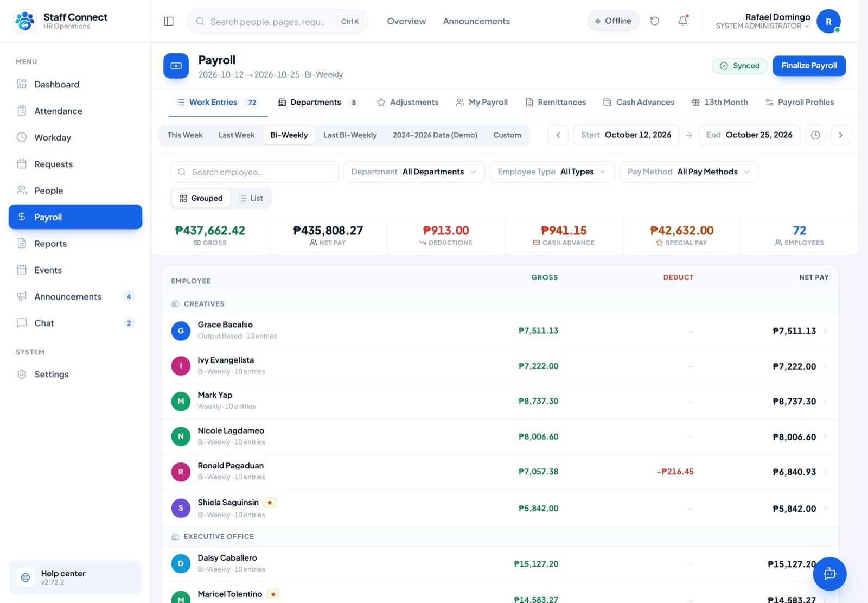The height and width of the screenshot is (603, 868).
Task: Open the Department filter dropdown
Action: [414, 172]
